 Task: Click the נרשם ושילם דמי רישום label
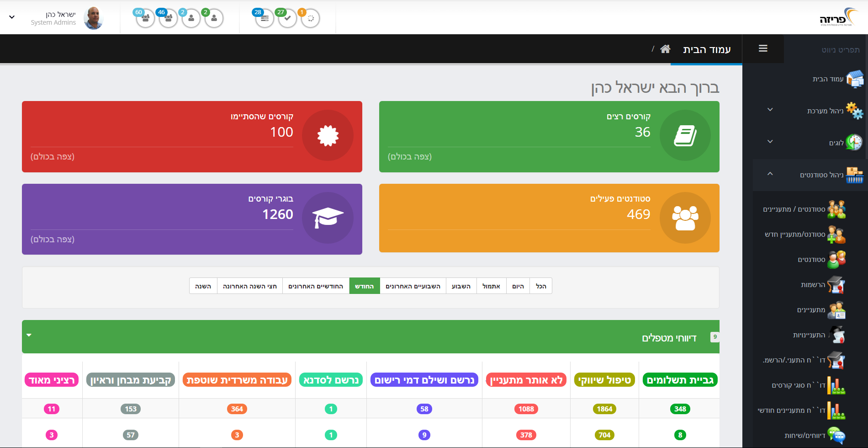[424, 380]
